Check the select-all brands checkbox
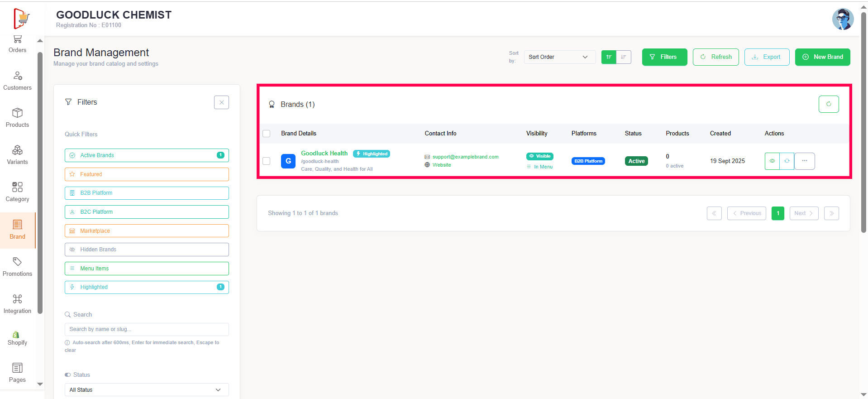 pos(267,134)
